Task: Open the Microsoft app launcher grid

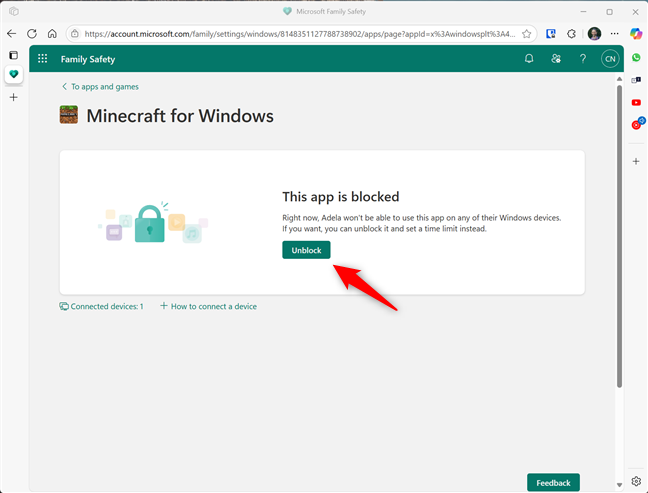Action: [43, 59]
